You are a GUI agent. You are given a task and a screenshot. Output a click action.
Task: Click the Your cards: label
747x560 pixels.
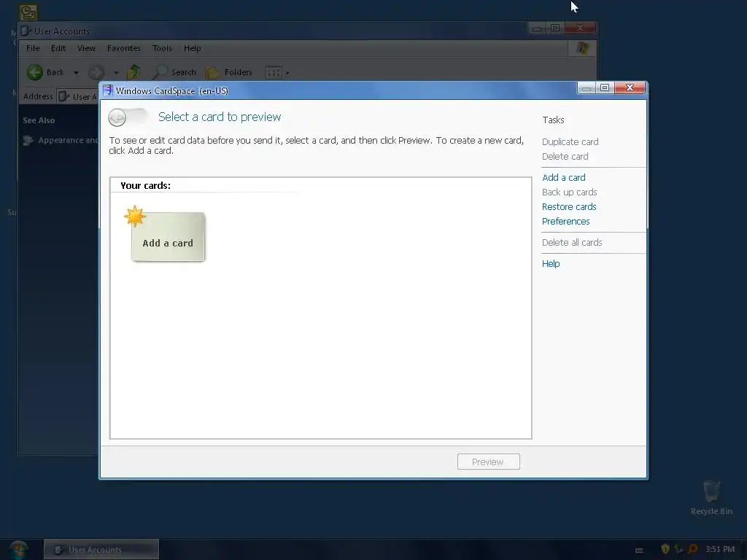coord(145,186)
